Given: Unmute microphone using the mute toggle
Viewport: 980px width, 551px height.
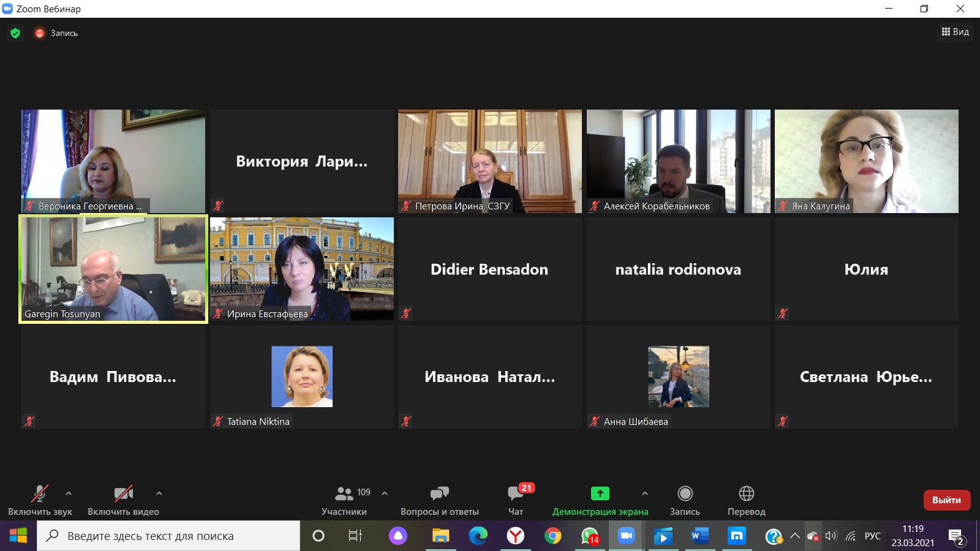Looking at the screenshot, I should point(40,493).
